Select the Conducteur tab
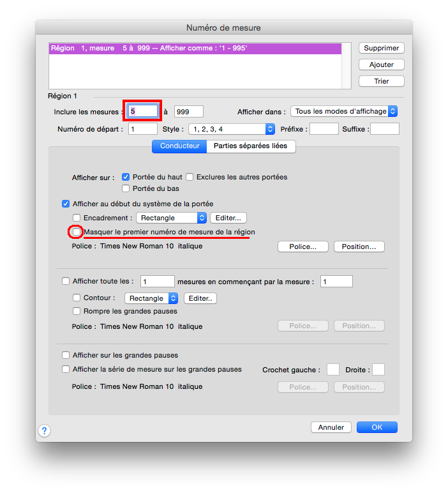This screenshot has width=448, height=493. pyautogui.click(x=179, y=146)
